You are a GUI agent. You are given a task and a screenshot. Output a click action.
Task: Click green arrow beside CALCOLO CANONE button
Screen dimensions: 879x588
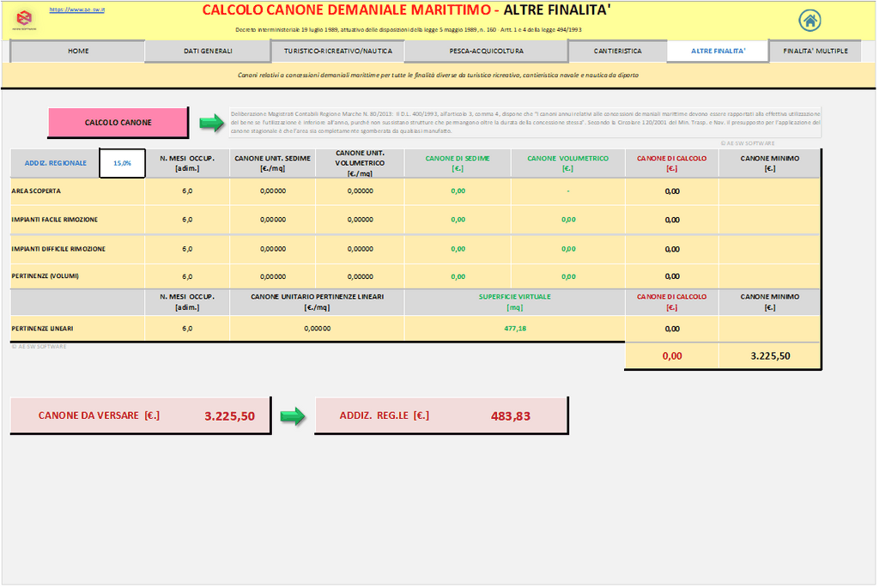tap(210, 124)
